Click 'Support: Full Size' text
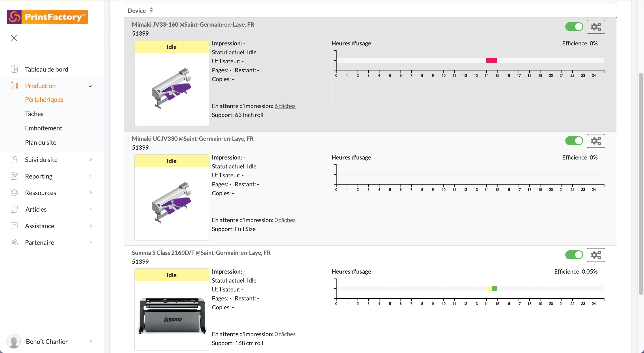 (234, 229)
